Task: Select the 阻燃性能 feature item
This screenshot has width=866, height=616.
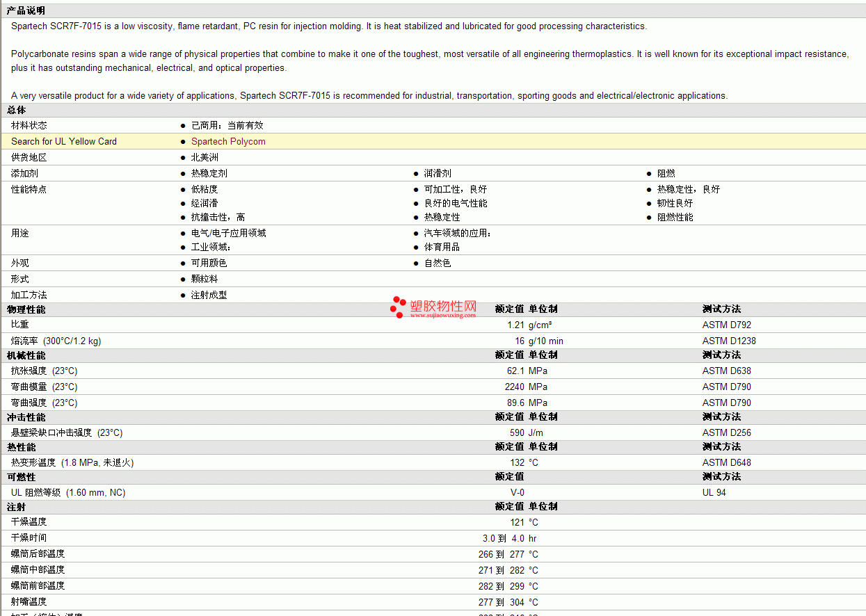Action: 675,217
